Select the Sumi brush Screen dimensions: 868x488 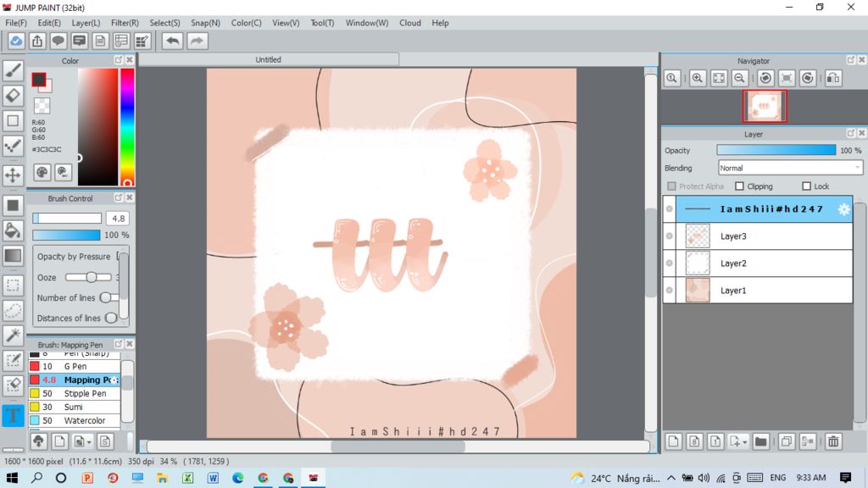[75, 408]
